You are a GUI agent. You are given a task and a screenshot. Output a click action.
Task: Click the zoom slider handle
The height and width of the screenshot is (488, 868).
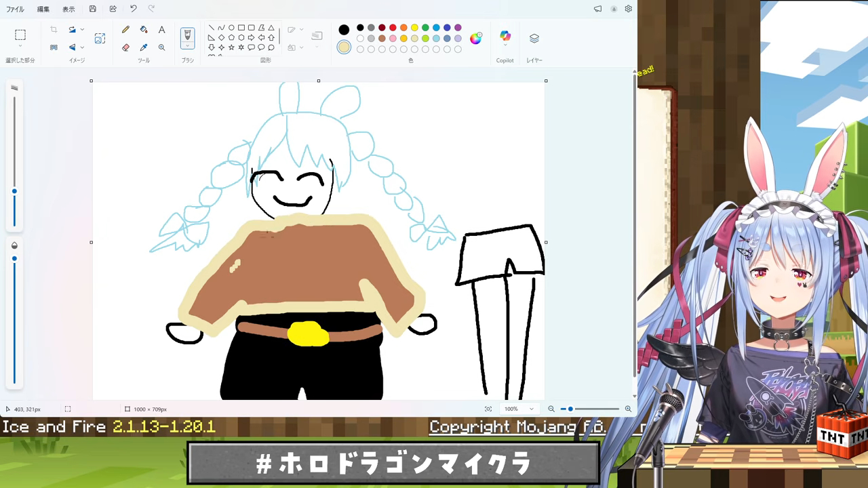point(570,409)
